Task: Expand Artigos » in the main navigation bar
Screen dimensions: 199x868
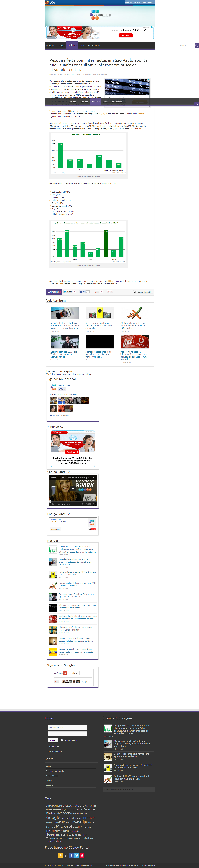Action: click(x=50, y=46)
